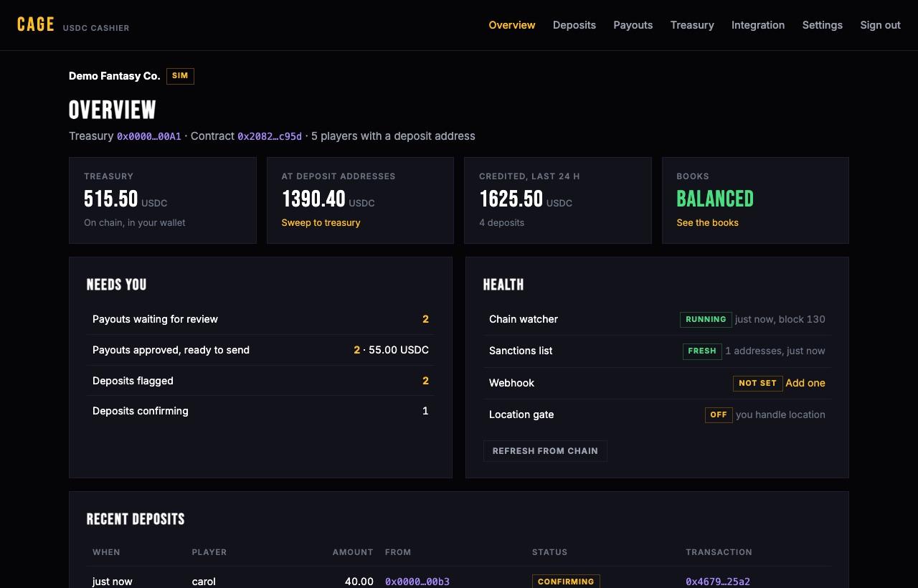Click the Sweep to treasury link
The image size is (918, 588).
[321, 223]
